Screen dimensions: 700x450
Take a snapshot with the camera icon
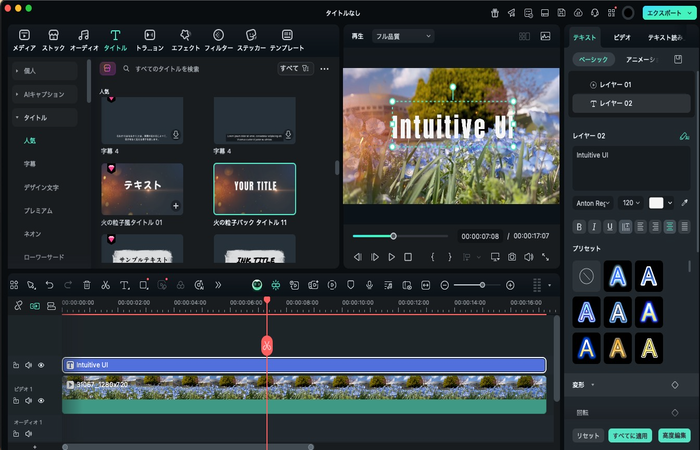511,257
